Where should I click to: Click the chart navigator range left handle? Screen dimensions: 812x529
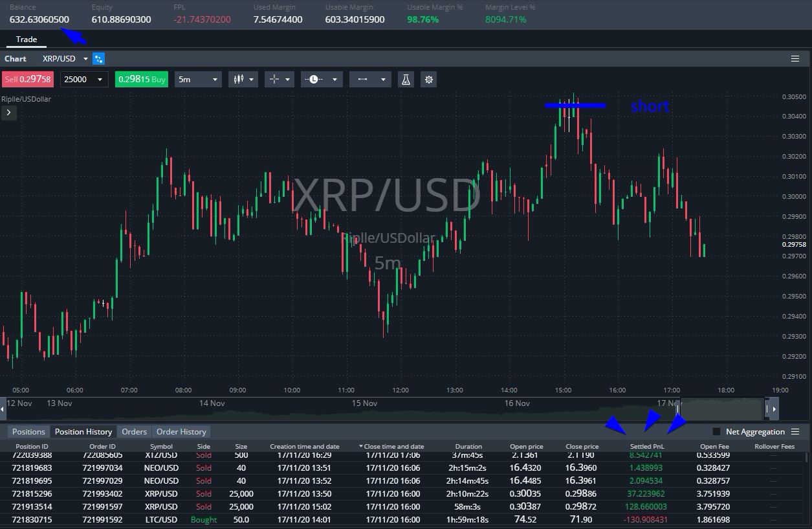[678, 409]
